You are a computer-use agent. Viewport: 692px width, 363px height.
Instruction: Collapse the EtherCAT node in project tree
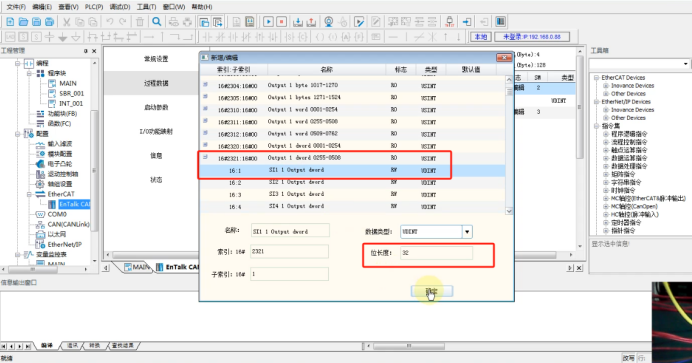[29, 194]
